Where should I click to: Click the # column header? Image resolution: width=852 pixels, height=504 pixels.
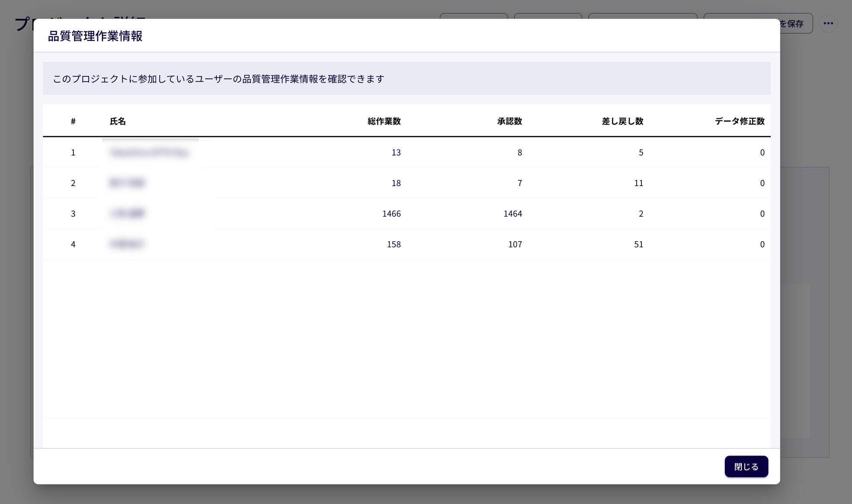click(73, 121)
